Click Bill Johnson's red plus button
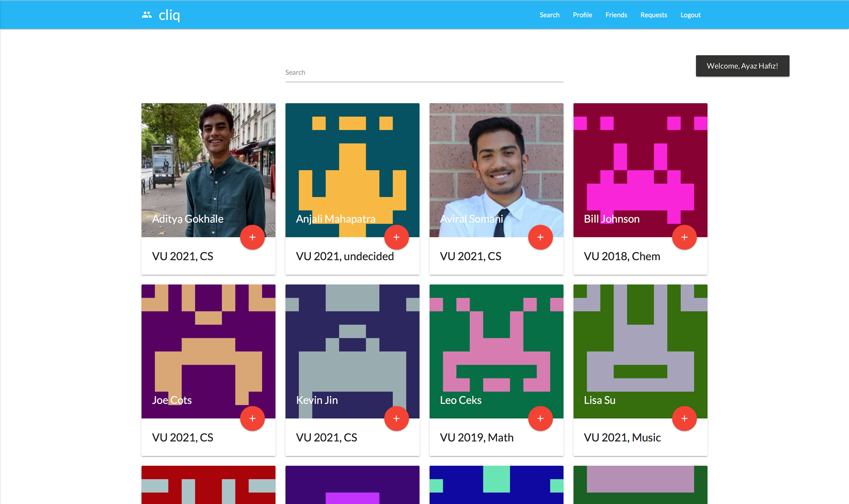Image resolution: width=849 pixels, height=504 pixels. click(x=684, y=237)
